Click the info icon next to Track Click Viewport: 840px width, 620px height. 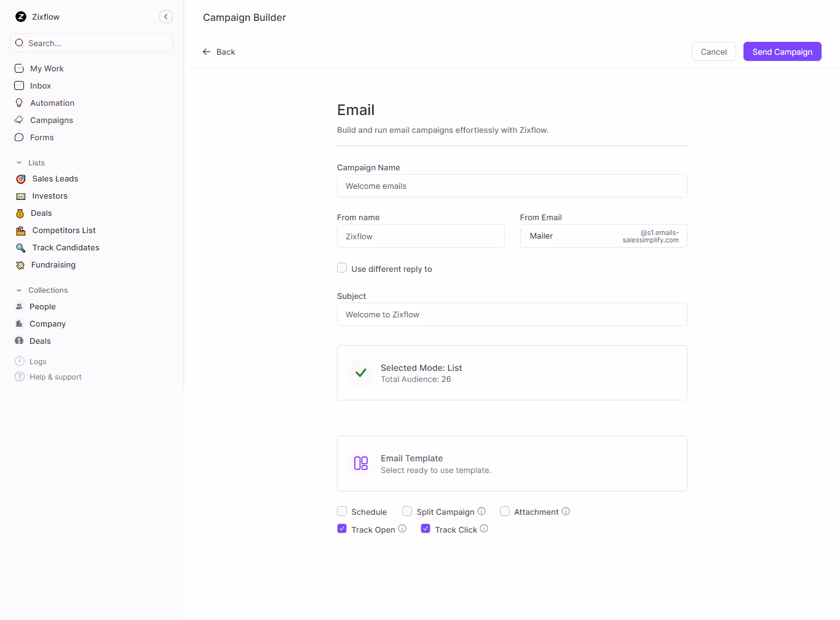(484, 528)
